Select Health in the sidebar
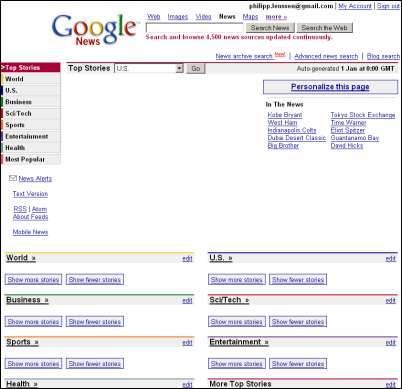402x389 pixels. click(30, 148)
